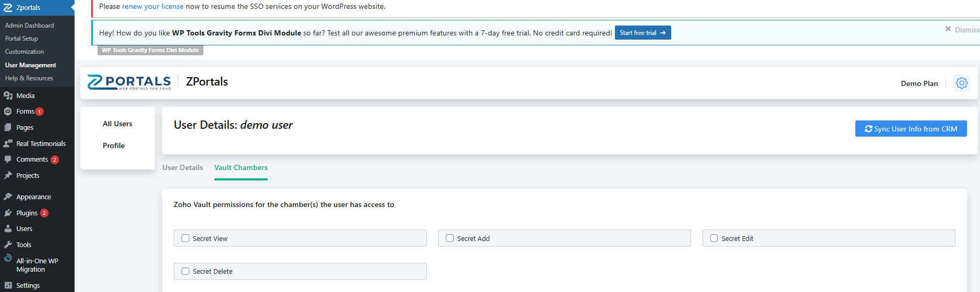The image size is (980, 292).
Task: Click the Zportals icon at the sidebar top
Action: [8, 8]
